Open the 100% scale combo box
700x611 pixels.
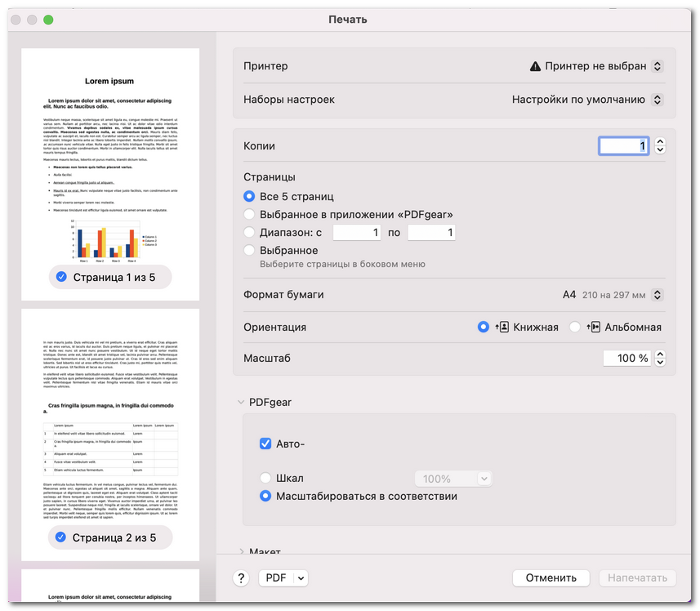click(x=453, y=479)
